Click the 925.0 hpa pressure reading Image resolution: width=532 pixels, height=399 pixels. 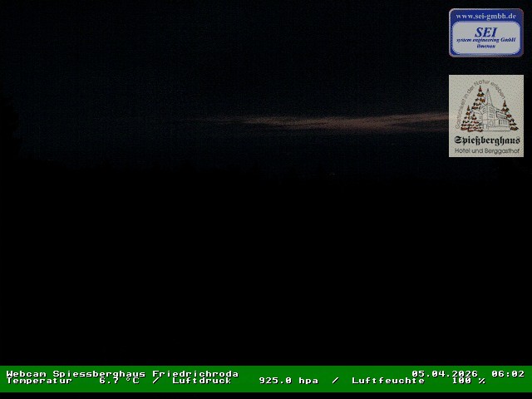coord(288,381)
